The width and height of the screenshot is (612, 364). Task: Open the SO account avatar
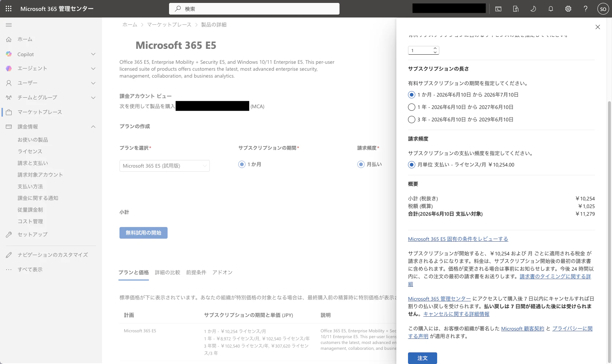click(x=603, y=9)
